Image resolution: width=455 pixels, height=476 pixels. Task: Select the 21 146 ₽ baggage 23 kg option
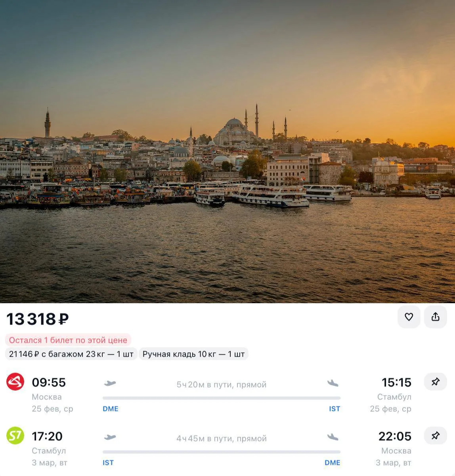[x=71, y=354]
